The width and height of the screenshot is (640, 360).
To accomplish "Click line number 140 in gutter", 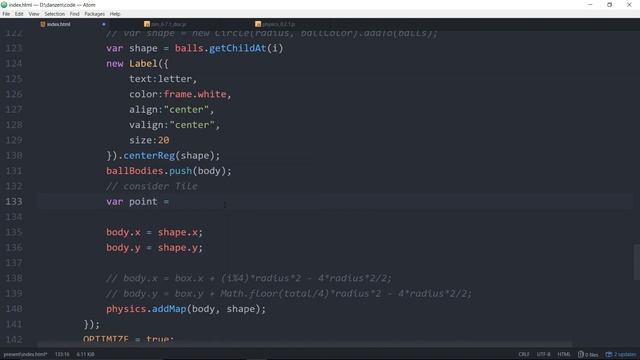I will coord(13,309).
